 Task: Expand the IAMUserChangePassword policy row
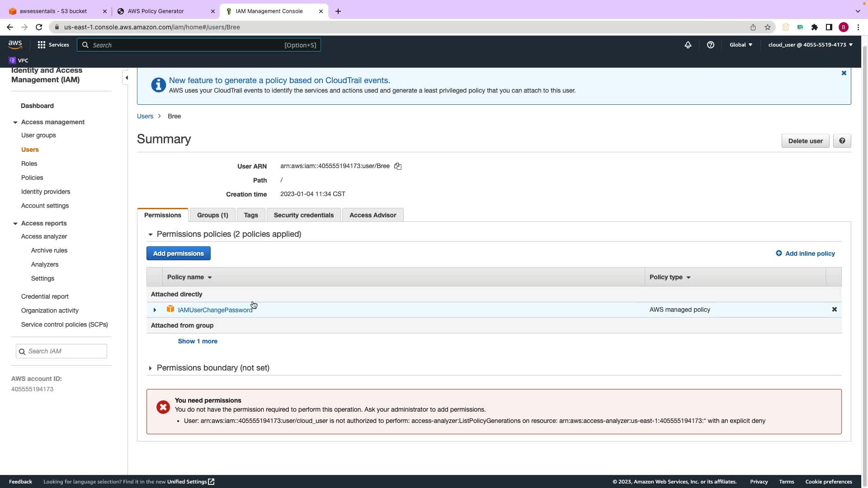coord(155,310)
